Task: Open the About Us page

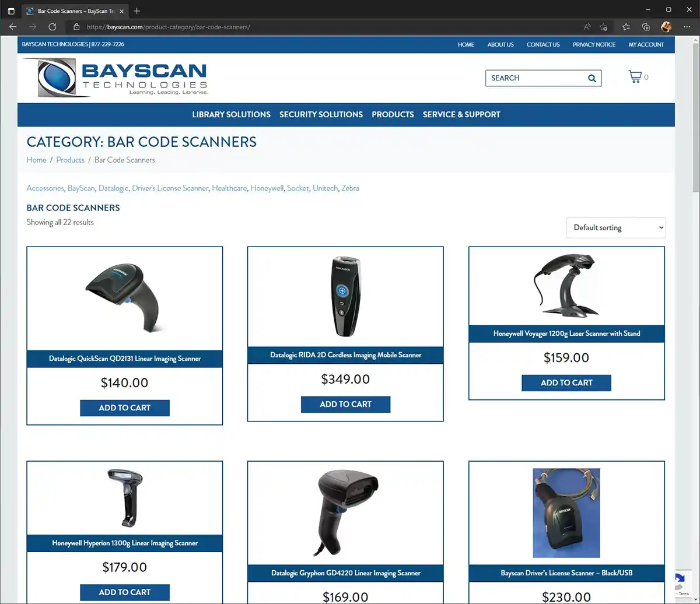Action: coord(501,44)
